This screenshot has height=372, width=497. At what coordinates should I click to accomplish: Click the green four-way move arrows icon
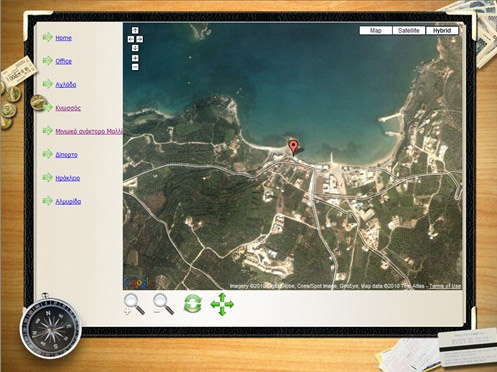pos(222,304)
